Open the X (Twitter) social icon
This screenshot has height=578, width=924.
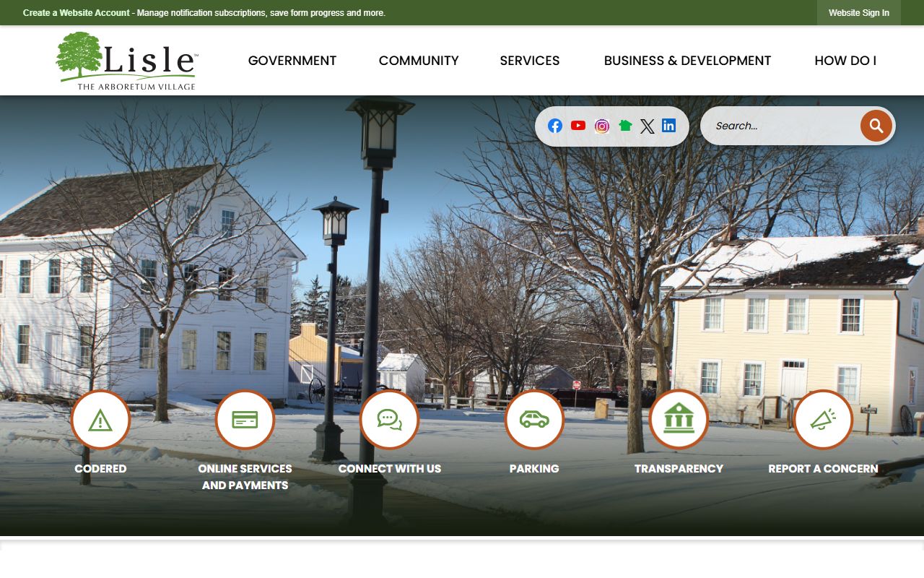(x=648, y=126)
